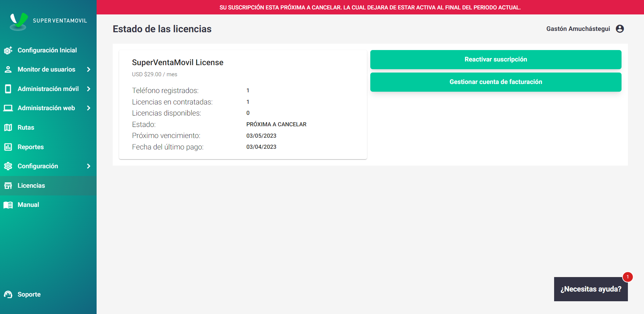Open the Reportes section
Image resolution: width=644 pixels, height=314 pixels.
point(48,147)
